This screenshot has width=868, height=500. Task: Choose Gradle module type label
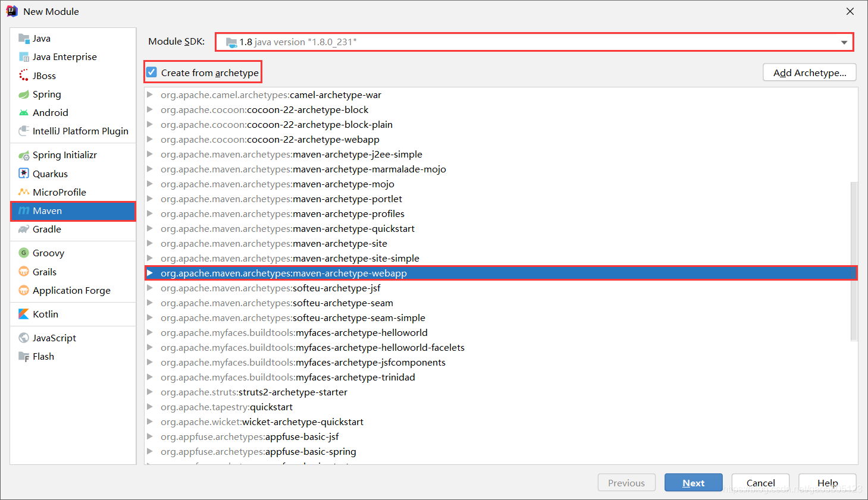point(47,229)
